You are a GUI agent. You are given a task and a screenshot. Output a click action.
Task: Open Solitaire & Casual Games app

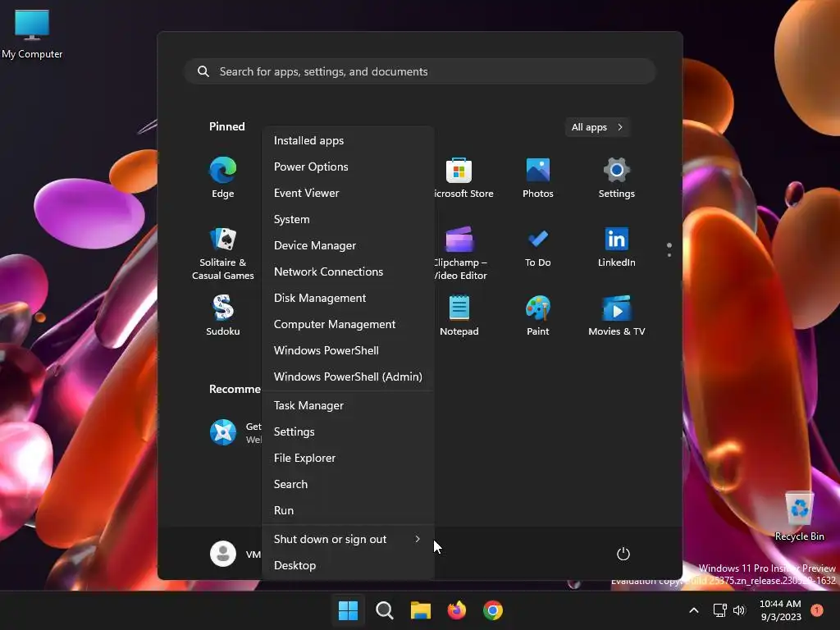click(x=223, y=254)
